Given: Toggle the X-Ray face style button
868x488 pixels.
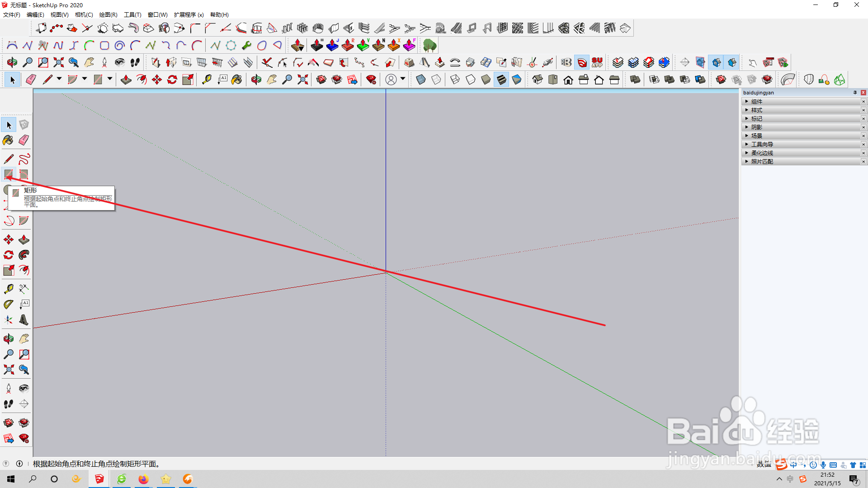Looking at the screenshot, I should point(420,80).
